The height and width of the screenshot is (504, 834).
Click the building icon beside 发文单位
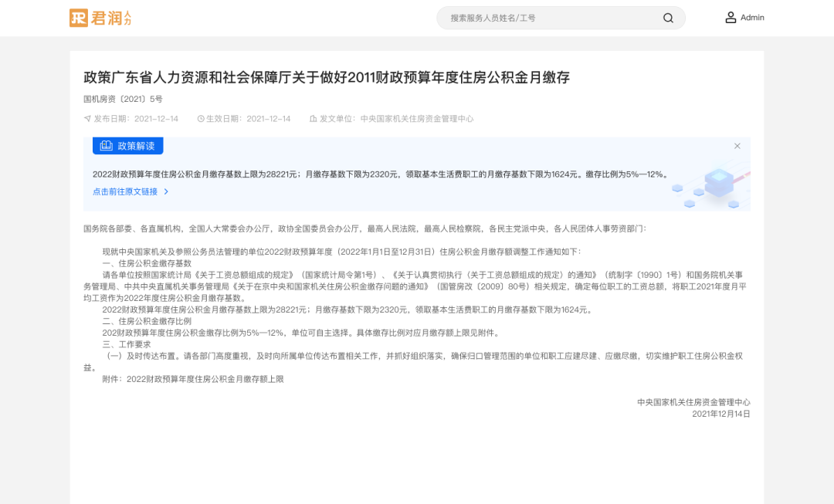click(314, 119)
